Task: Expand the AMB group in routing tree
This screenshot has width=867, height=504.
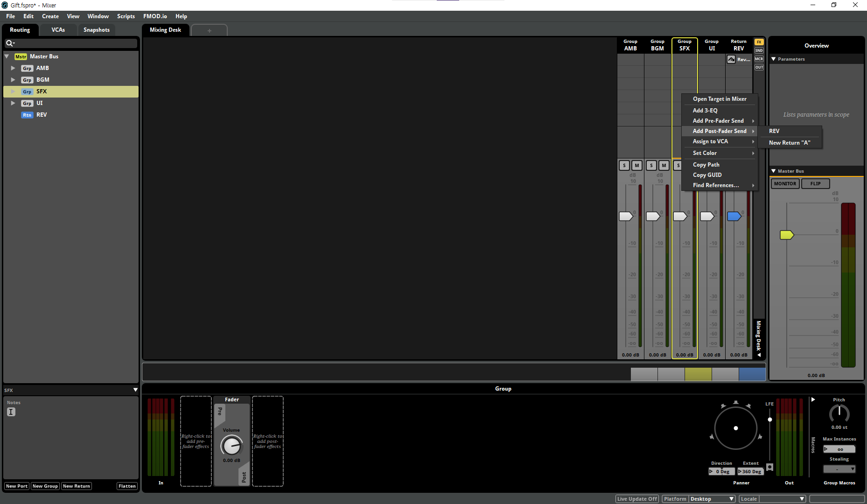Action: [13, 68]
